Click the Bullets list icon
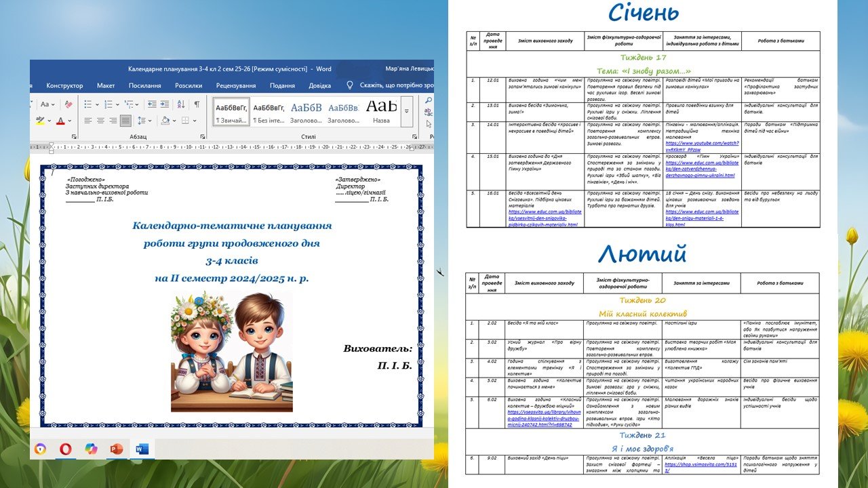Viewport: 868px width, 488px height. tap(89, 104)
